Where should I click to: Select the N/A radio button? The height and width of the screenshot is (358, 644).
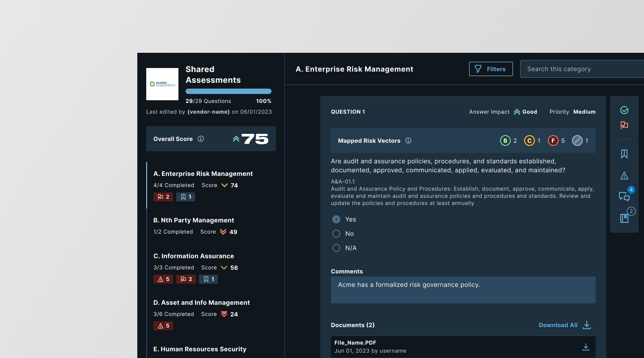click(336, 248)
